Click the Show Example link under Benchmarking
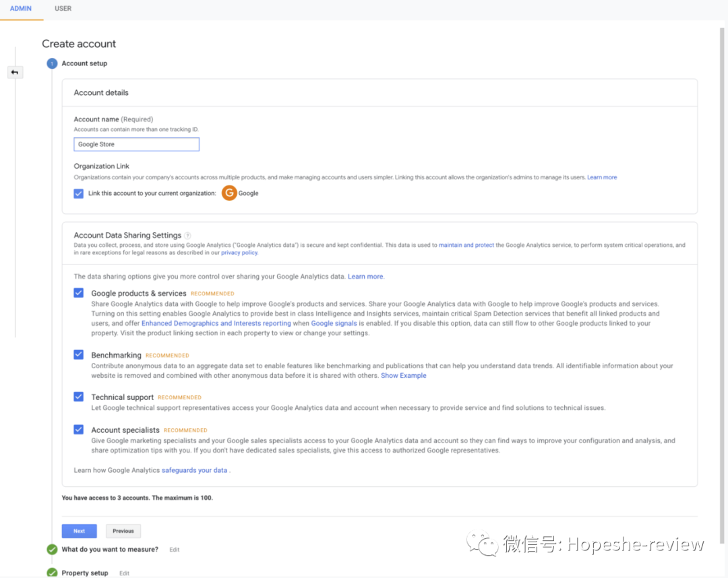728x578 pixels. [x=403, y=375]
